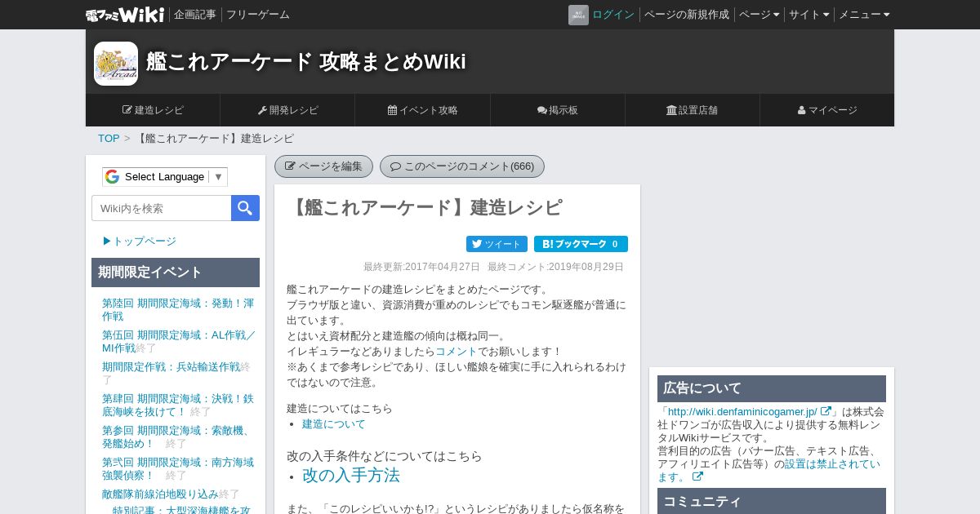Click external link icon after 設置は禁止されています
Viewport: 980px width, 514px height.
click(x=697, y=477)
